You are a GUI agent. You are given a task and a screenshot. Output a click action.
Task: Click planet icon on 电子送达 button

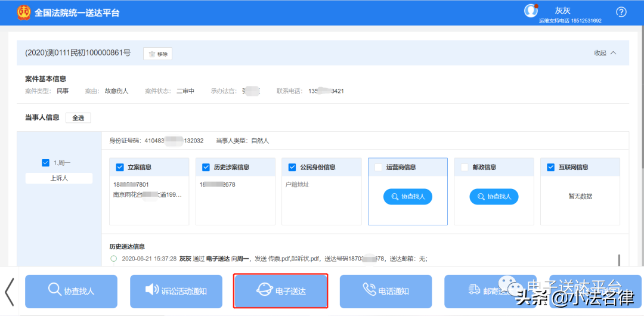pos(264,290)
